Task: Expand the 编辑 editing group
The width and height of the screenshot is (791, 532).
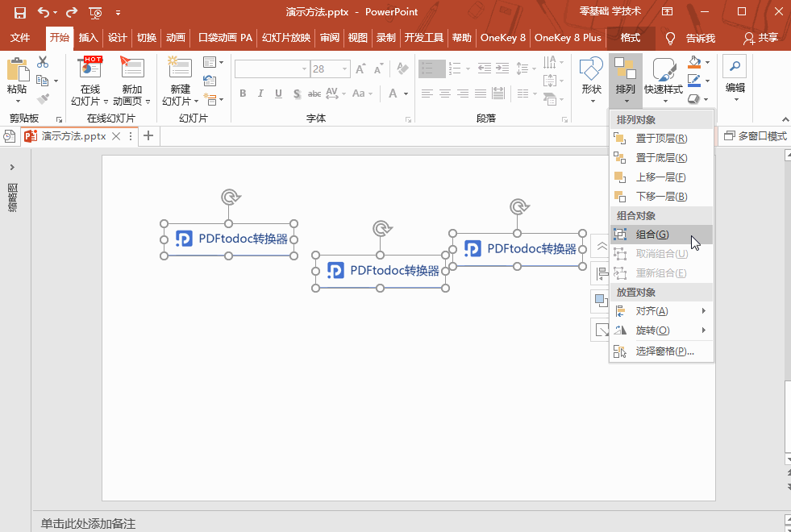Action: pyautogui.click(x=735, y=80)
